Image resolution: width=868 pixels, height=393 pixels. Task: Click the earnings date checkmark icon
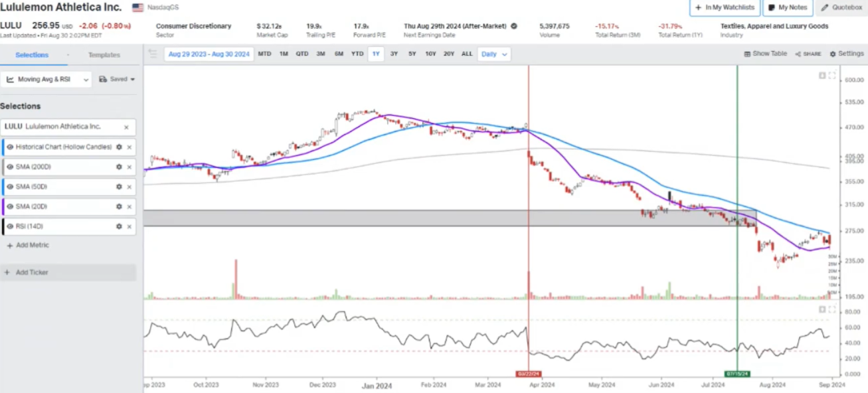(513, 26)
